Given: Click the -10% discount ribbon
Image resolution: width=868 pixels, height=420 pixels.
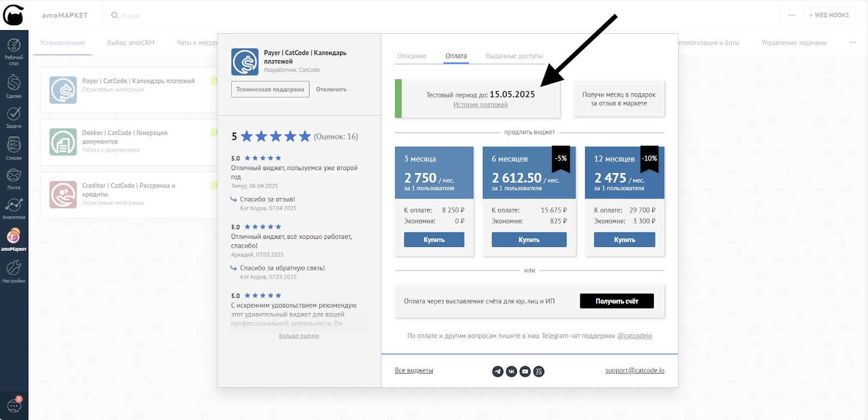Looking at the screenshot, I should 650,159.
